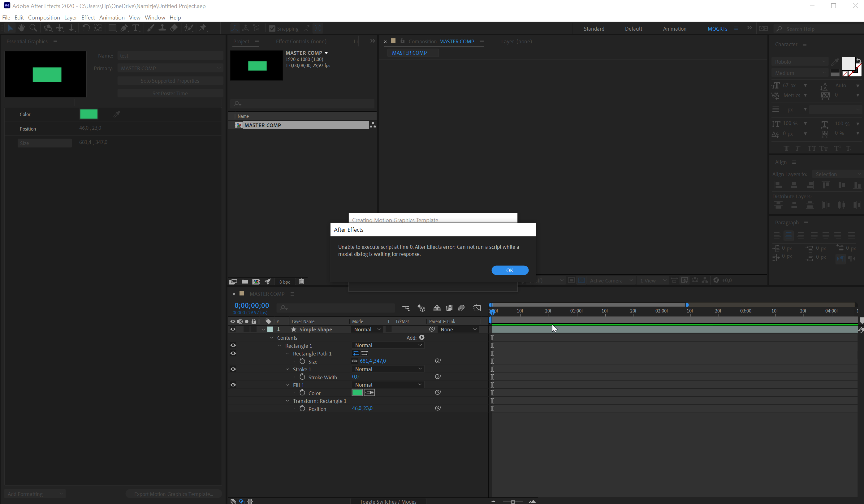Open the Parent & Link dropdown showing None

coord(458,329)
